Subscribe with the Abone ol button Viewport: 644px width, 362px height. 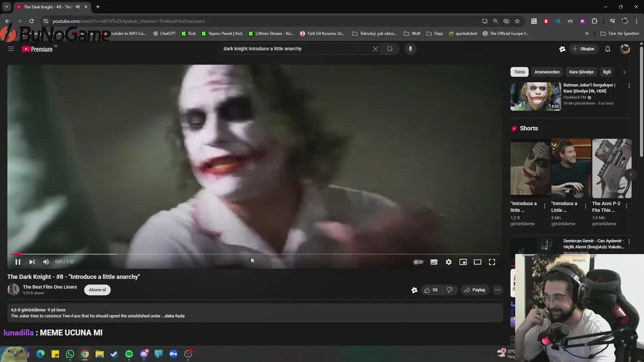click(x=98, y=290)
